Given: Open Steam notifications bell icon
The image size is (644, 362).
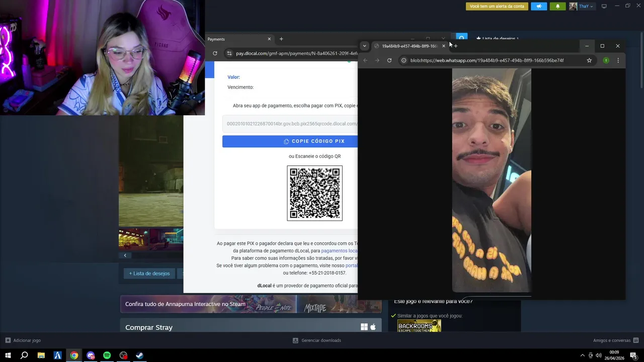Looking at the screenshot, I should pyautogui.click(x=557, y=7).
